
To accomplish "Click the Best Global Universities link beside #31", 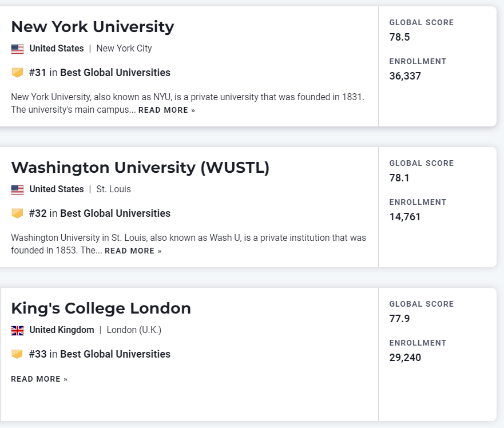I will pyautogui.click(x=115, y=73).
